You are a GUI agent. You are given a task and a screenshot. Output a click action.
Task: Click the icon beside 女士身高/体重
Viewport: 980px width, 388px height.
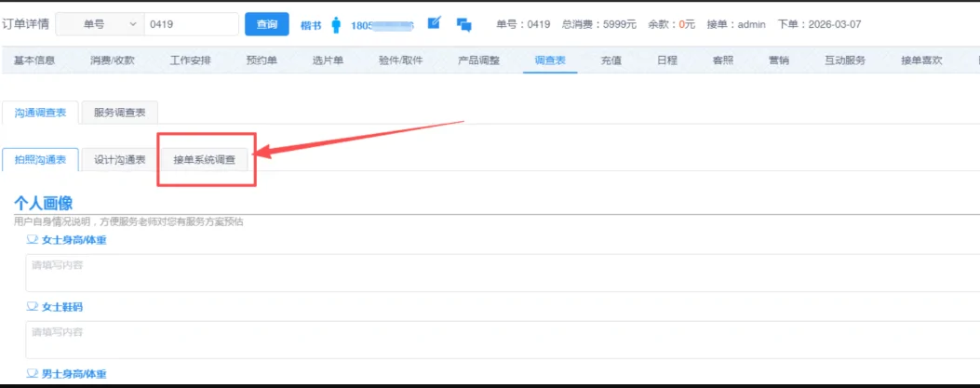pyautogui.click(x=33, y=240)
